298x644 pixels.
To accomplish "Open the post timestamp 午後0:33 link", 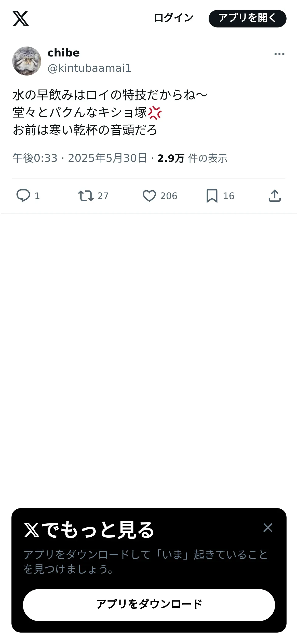I will pos(35,158).
